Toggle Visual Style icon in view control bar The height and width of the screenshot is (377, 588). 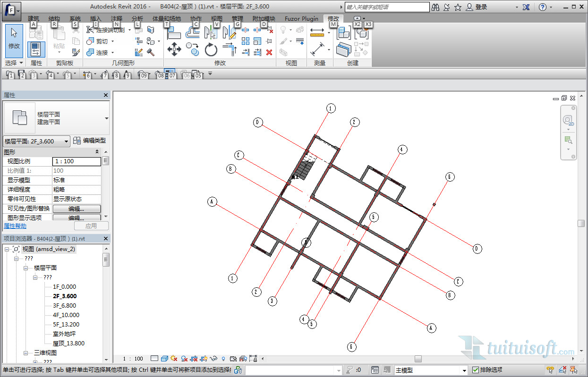[x=164, y=359]
